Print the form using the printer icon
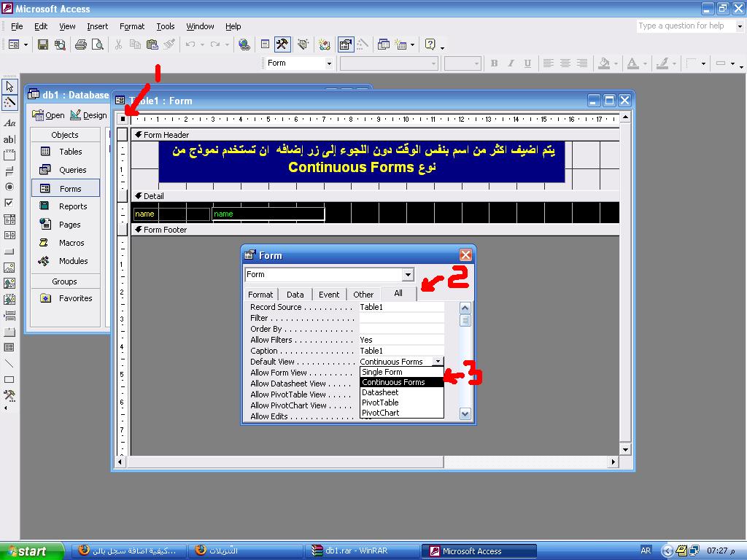Image resolution: width=747 pixels, height=560 pixels. [81, 44]
